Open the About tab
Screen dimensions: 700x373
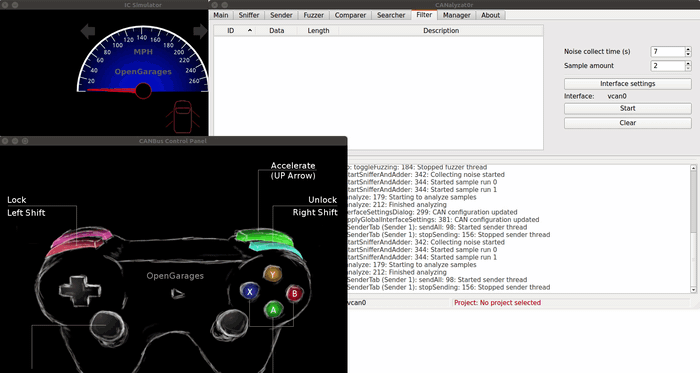tap(491, 15)
